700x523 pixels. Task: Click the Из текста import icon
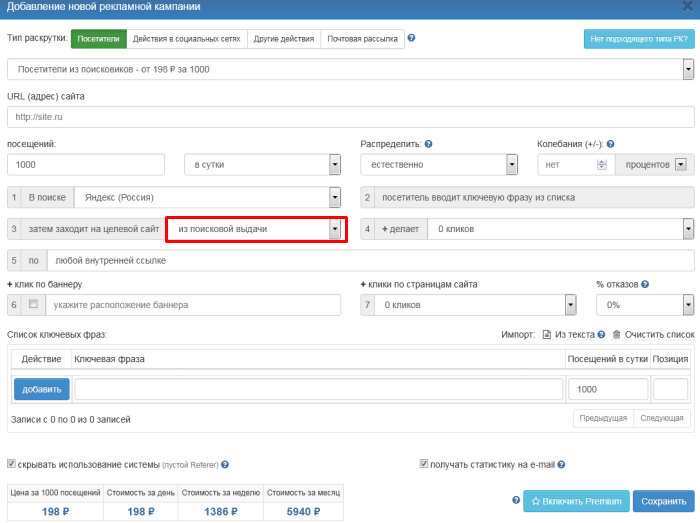[x=547, y=334]
